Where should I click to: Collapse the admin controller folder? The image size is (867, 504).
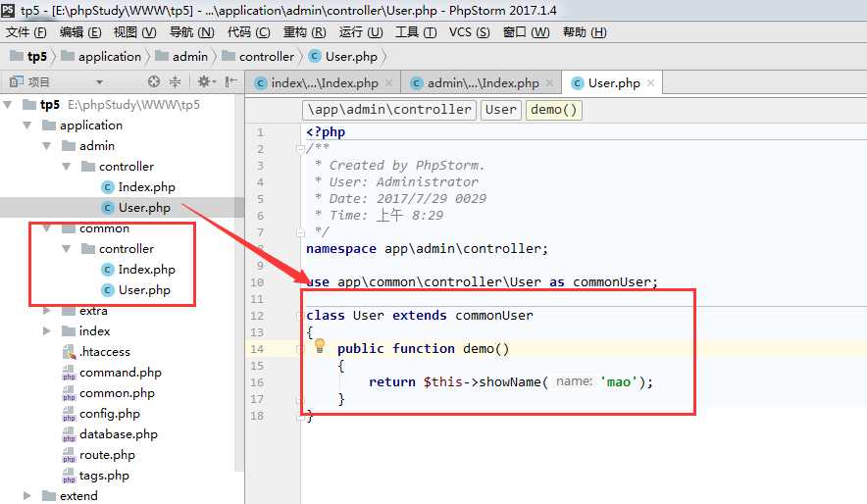click(67, 167)
